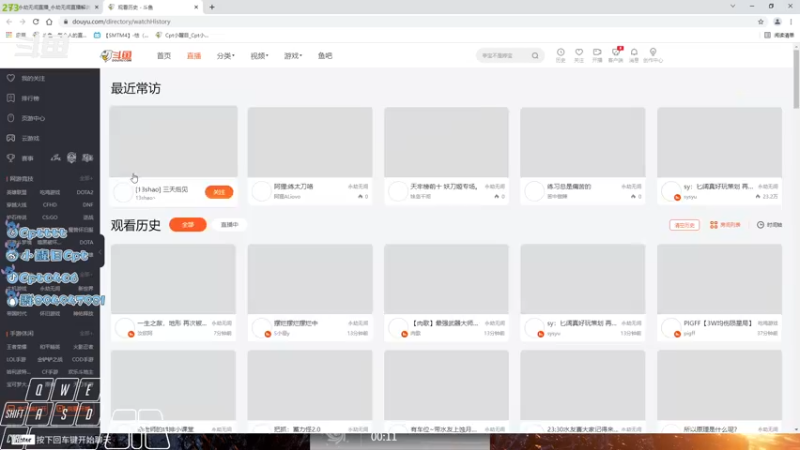Open the tab search chevron in title bar
800x450 pixels.
(x=733, y=6)
